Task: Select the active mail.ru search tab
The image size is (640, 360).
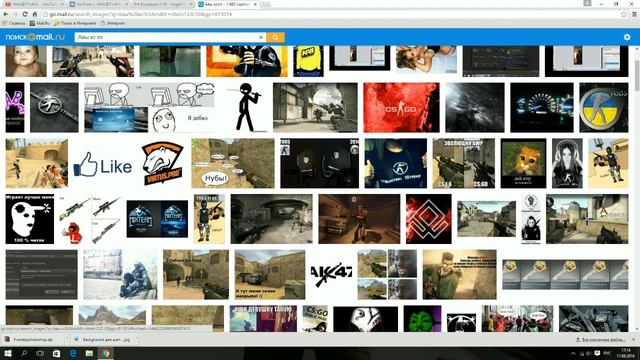Action: point(228,4)
